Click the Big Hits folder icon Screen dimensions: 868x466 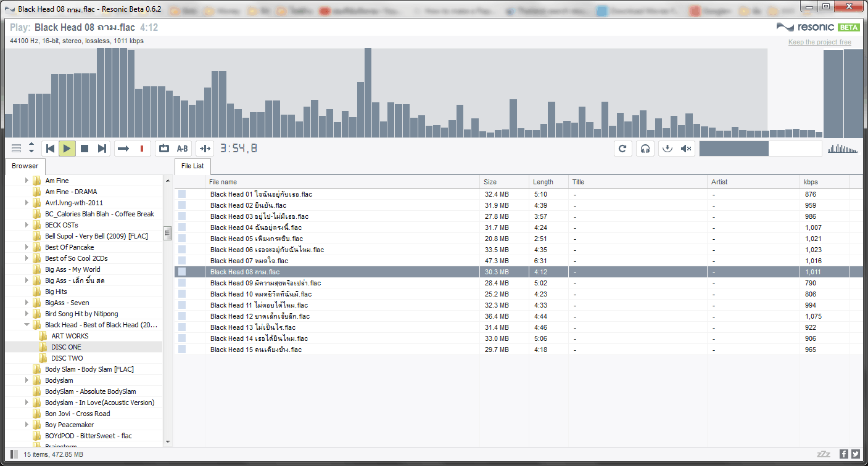point(37,292)
